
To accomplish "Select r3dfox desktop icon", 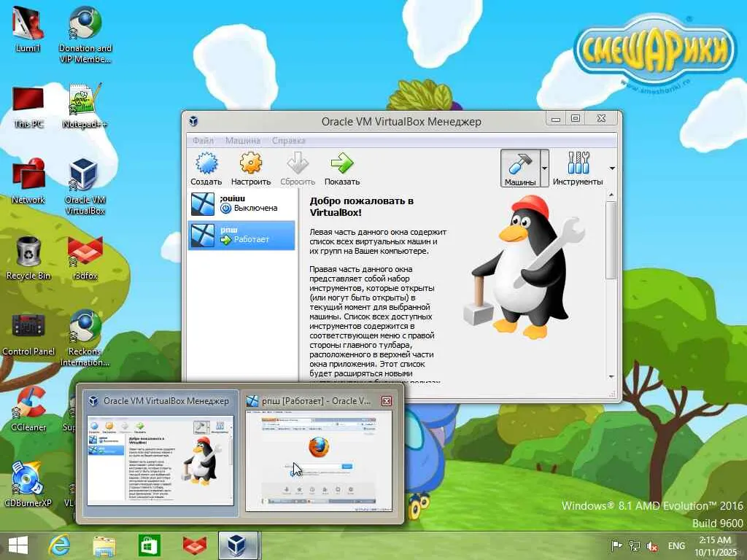I will point(85,257).
